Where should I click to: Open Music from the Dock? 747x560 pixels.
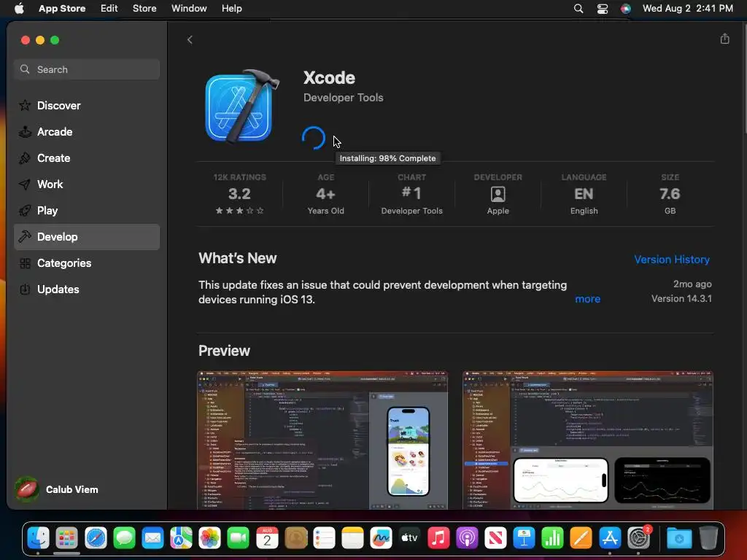point(438,538)
